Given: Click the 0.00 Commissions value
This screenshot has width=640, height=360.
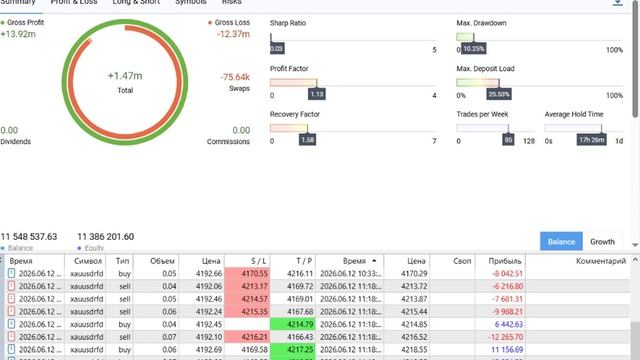Looking at the screenshot, I should 241,130.
